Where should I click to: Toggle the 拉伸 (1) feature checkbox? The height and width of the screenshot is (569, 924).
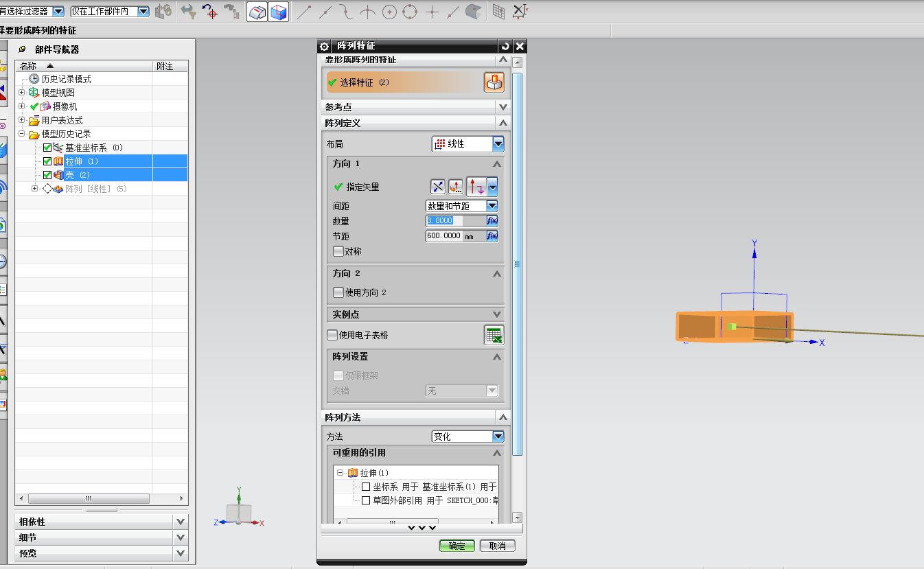click(x=47, y=161)
